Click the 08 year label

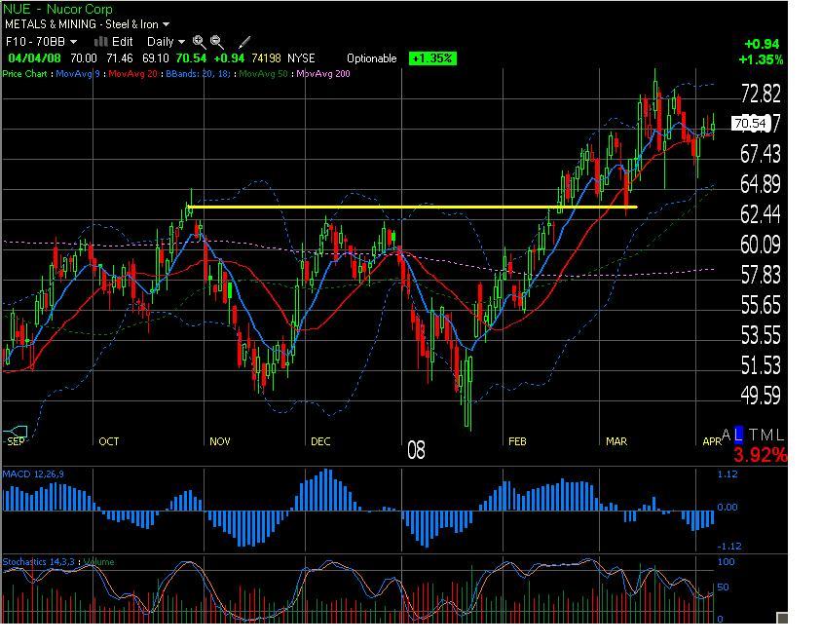click(x=416, y=450)
